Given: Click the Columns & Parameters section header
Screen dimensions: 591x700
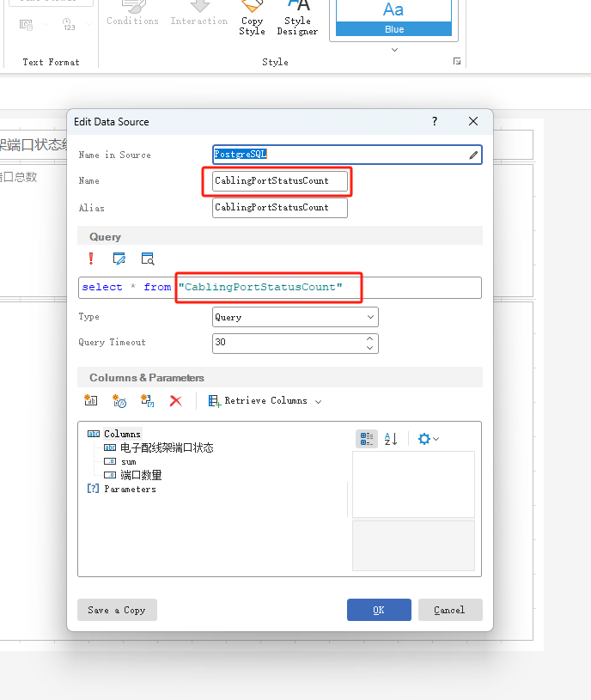Looking at the screenshot, I should pyautogui.click(x=280, y=378).
